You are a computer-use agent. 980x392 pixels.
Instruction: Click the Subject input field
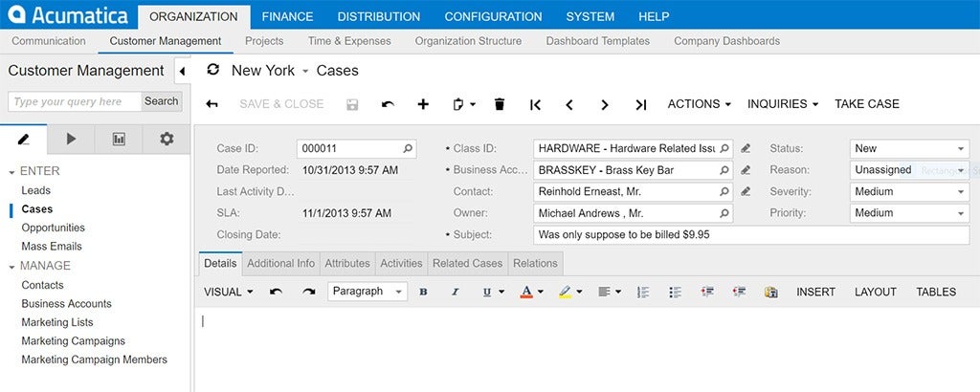point(751,235)
